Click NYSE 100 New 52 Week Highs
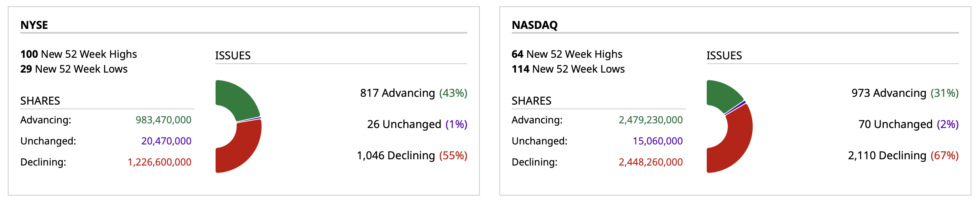980x203 pixels. 79,54
